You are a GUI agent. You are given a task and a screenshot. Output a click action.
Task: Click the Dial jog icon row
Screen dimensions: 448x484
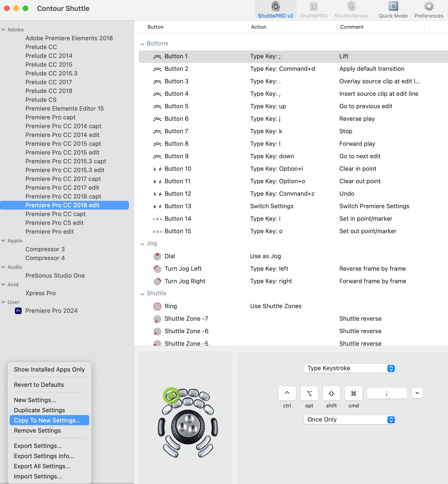pyautogui.click(x=157, y=256)
